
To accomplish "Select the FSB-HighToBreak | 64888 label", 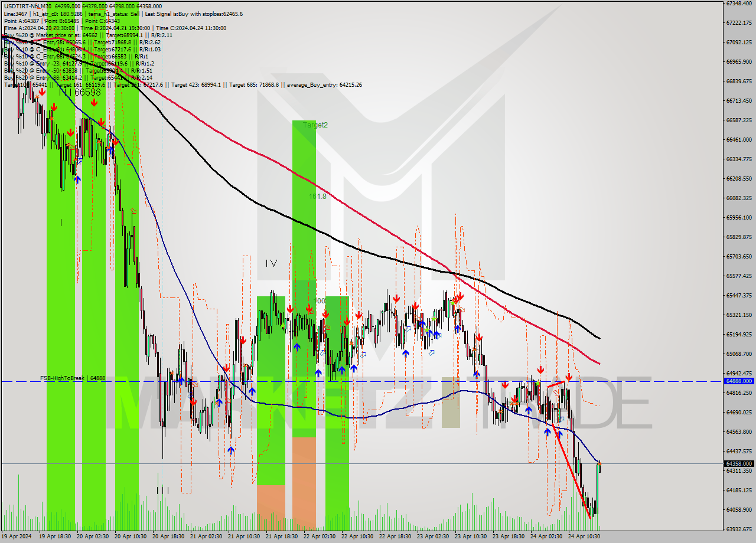I will (x=73, y=378).
